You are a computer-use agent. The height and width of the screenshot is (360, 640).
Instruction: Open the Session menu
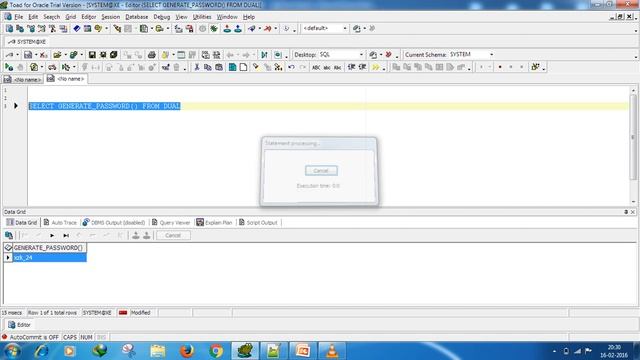[x=111, y=17]
